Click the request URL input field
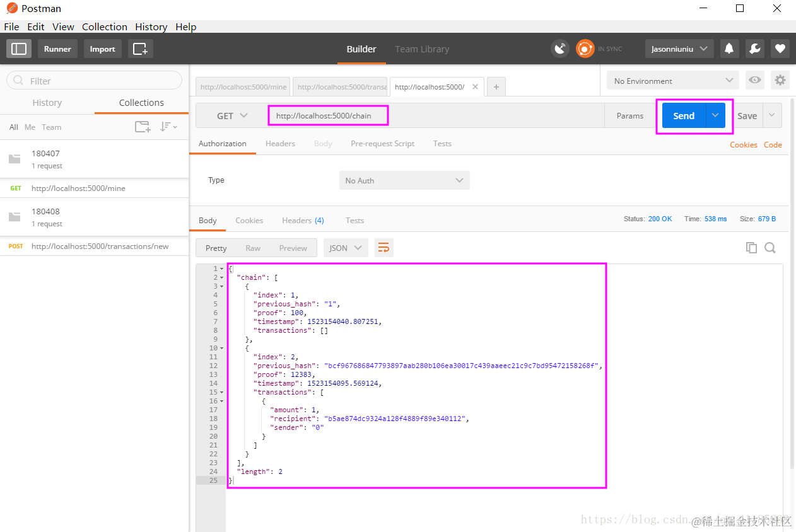Viewport: 796px width, 532px height. click(436, 115)
